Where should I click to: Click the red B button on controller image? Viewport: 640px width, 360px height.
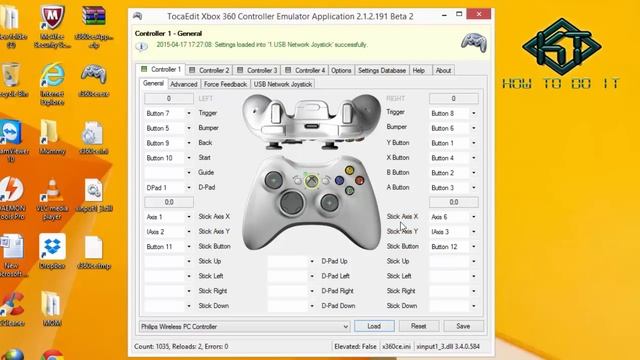tap(360, 180)
